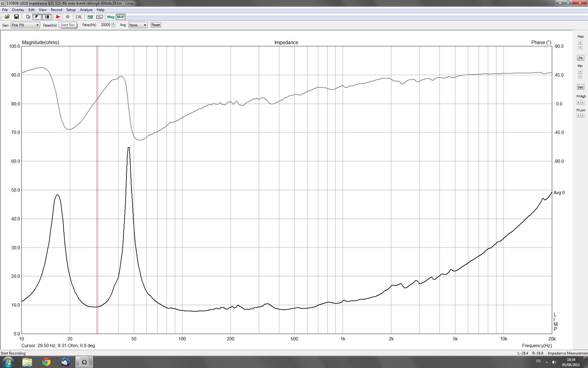
Task: Click the CAL calibration toolbar button
Action: [x=79, y=17]
